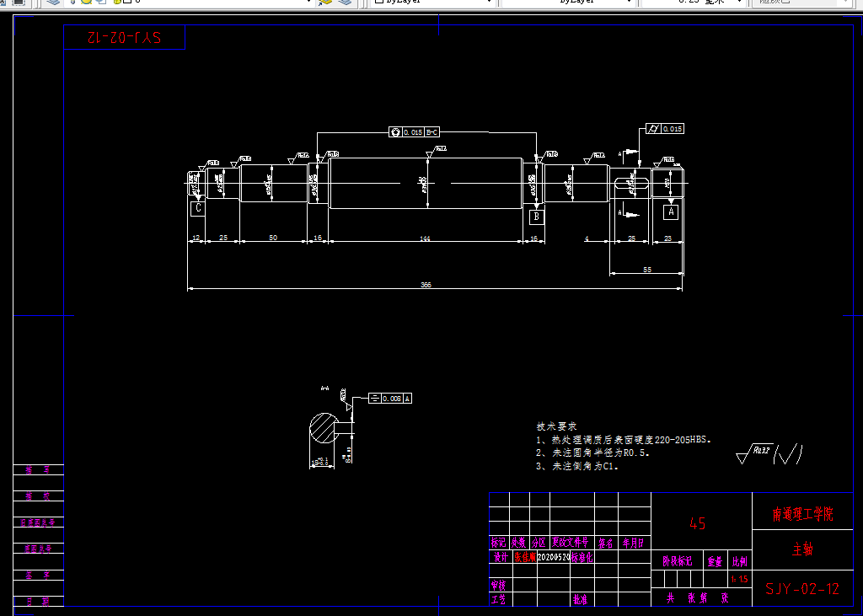Select the 技术要求 heading text
Image resolution: width=863 pixels, height=616 pixels.
[556, 426]
